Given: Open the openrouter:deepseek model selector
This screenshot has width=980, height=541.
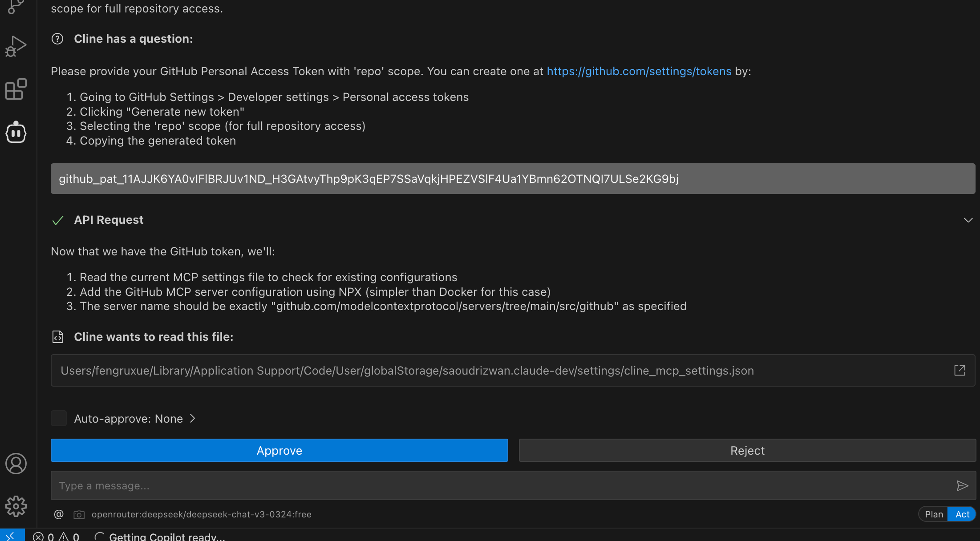Looking at the screenshot, I should pyautogui.click(x=201, y=514).
